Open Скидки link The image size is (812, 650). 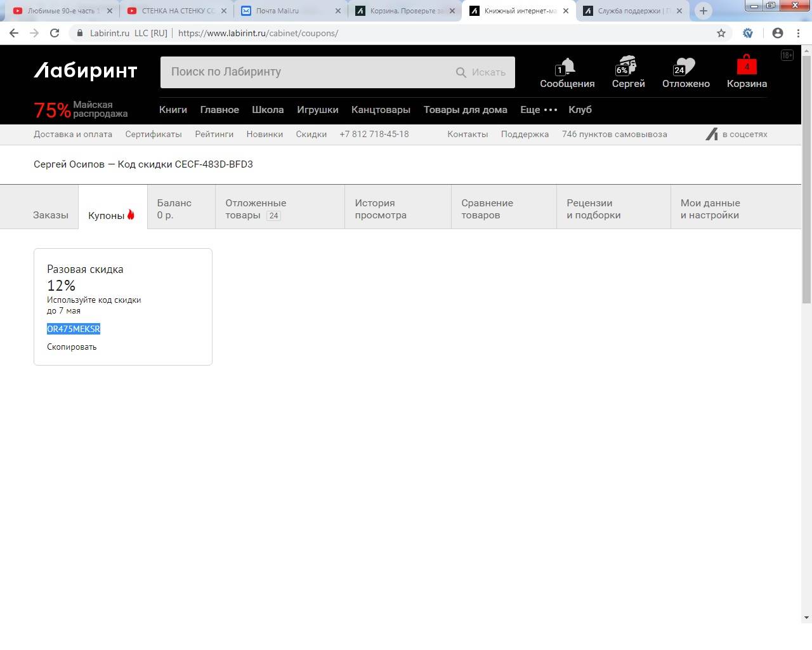tap(311, 134)
